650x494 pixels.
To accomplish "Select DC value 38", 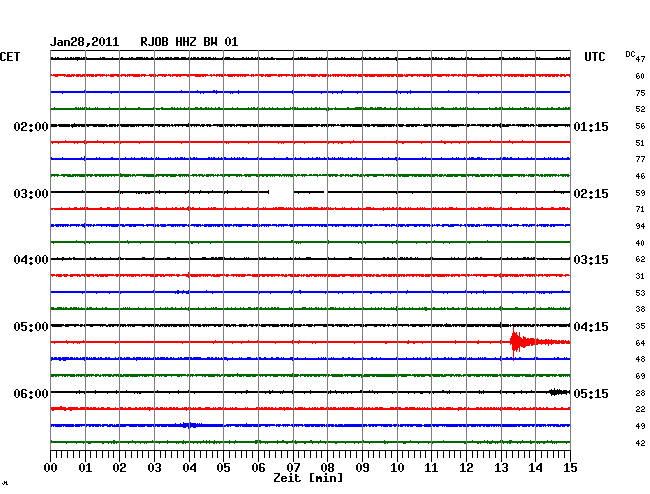I will coord(640,309).
